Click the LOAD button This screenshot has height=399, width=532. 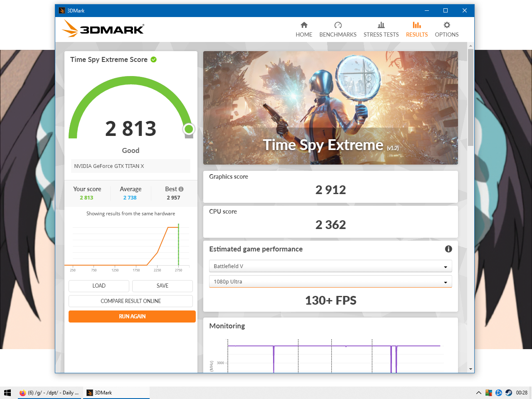tap(99, 286)
